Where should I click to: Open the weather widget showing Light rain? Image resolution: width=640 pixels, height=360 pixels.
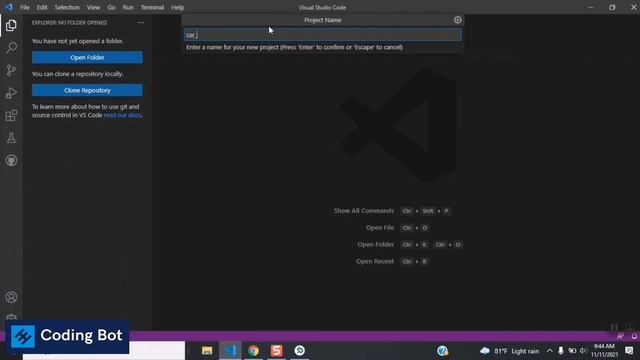coord(509,351)
